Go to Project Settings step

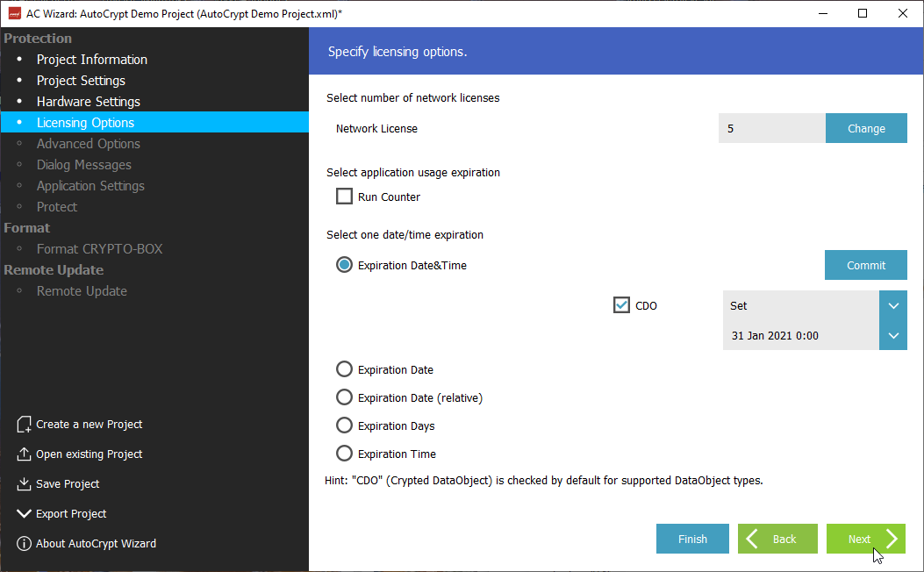(81, 81)
